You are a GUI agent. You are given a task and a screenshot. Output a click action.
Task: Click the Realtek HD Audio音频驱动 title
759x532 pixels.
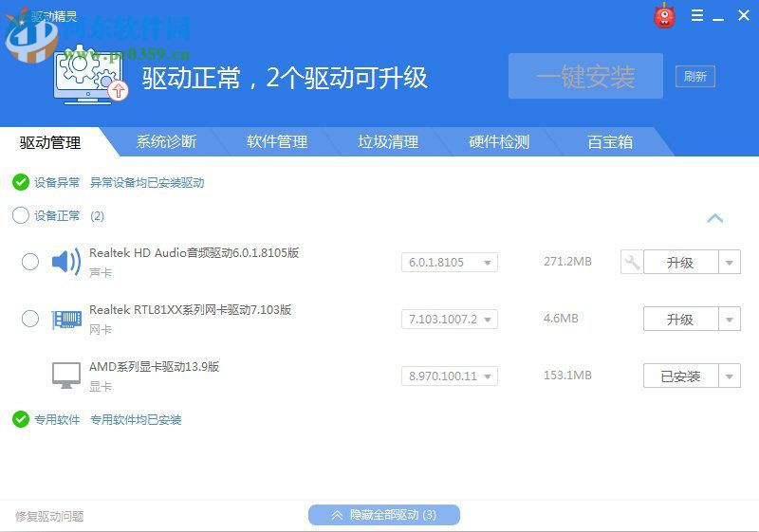point(194,252)
